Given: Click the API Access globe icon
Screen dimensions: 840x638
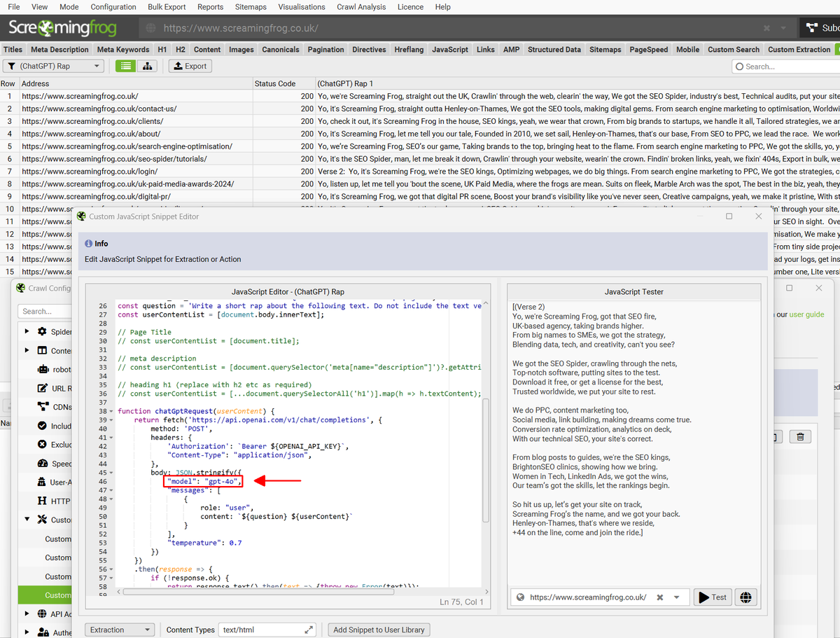Looking at the screenshot, I should pos(42,613).
